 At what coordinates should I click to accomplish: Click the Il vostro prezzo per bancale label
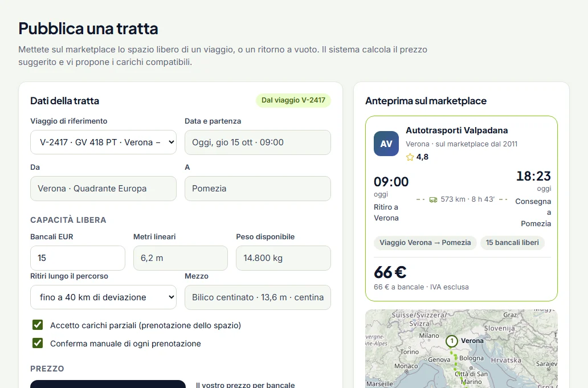(x=245, y=385)
